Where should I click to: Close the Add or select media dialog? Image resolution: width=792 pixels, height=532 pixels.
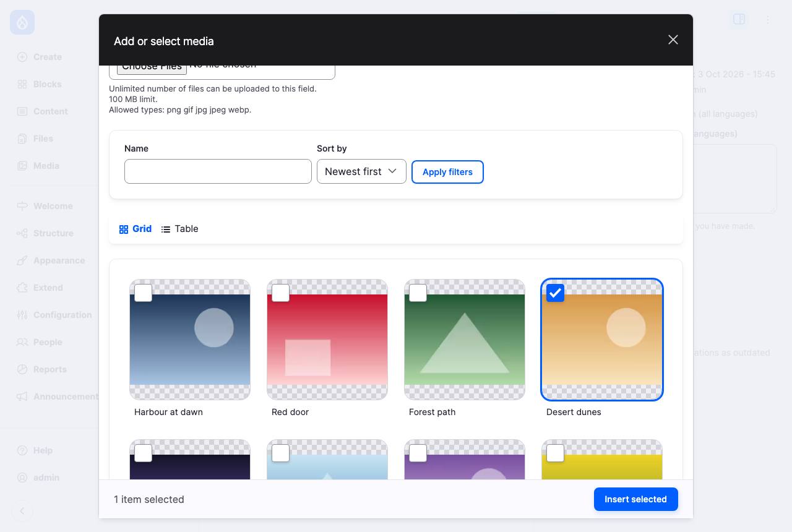tap(673, 40)
